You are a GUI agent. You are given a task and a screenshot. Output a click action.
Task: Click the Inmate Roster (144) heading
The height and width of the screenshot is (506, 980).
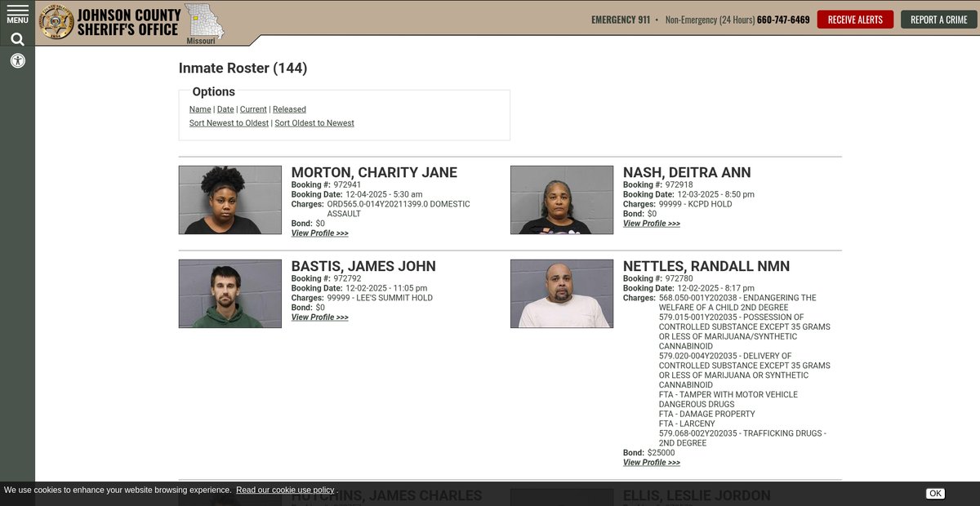point(243,69)
